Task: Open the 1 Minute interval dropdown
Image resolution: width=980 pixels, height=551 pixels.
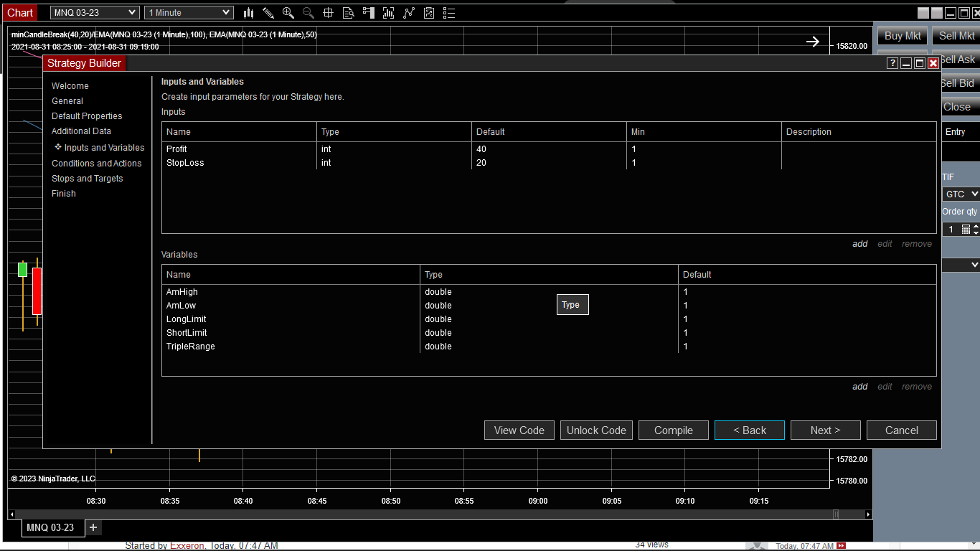Action: 189,12
